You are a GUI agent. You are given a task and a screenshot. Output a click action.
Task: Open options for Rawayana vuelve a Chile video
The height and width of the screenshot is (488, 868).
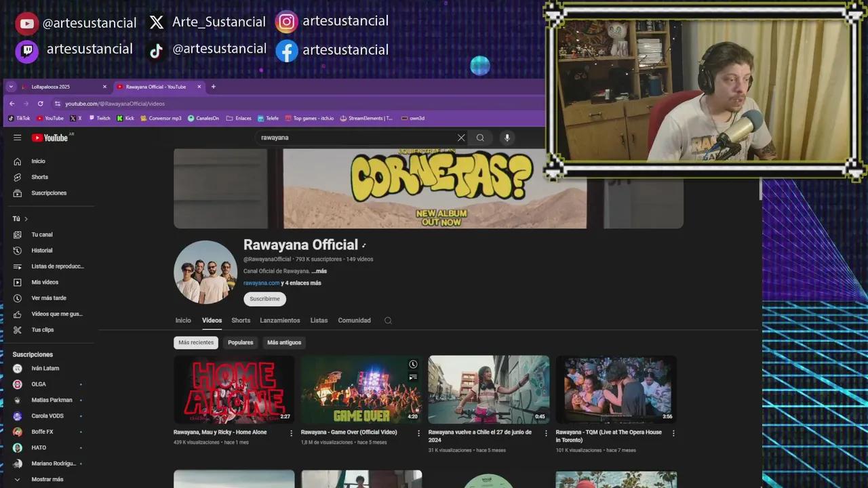coord(546,433)
